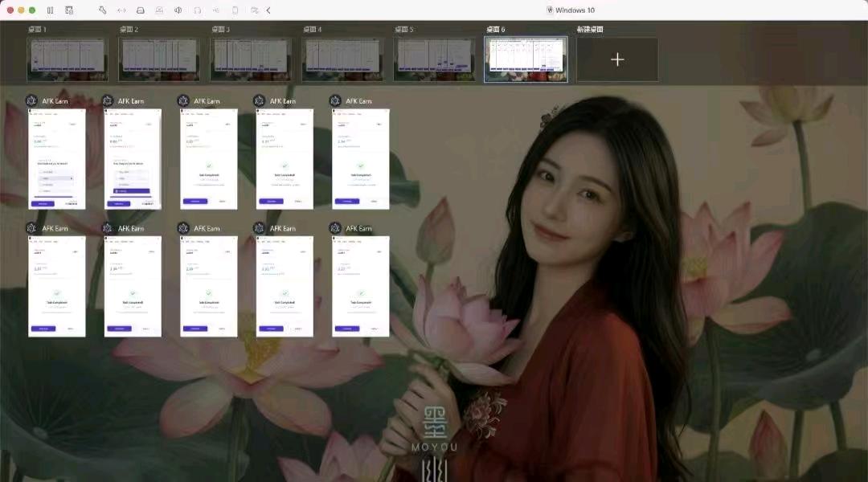Collapse the toolbar with the left chevron icon

tap(268, 10)
